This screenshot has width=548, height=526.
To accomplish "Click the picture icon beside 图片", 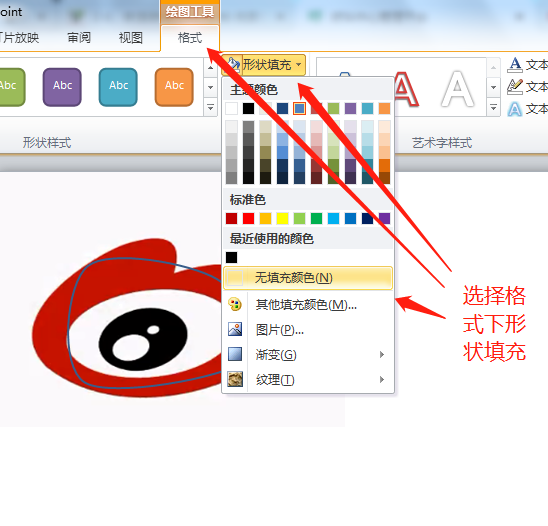I will 235,330.
